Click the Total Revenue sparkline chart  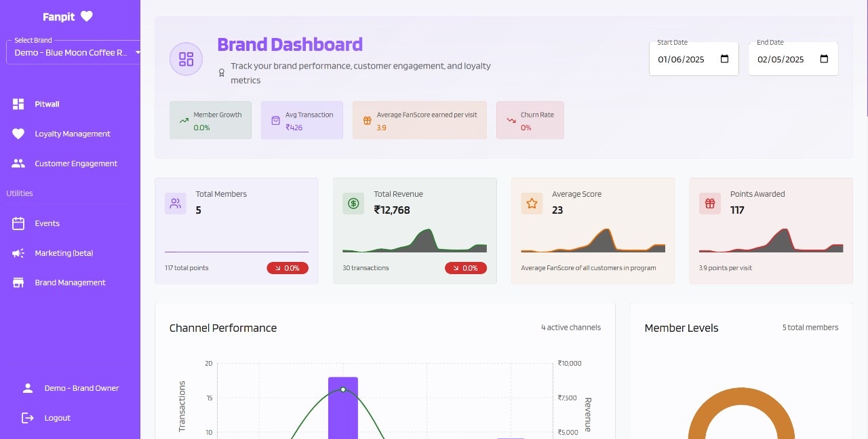[x=414, y=241]
